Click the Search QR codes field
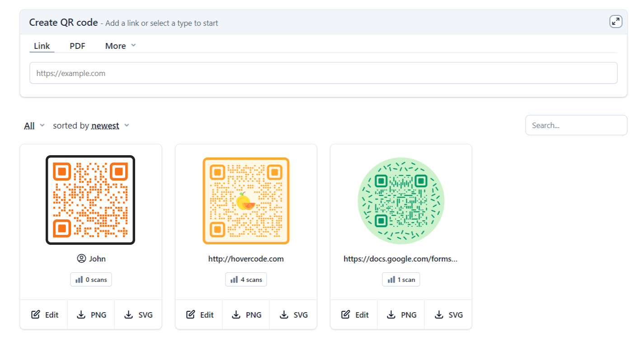The image size is (644, 338). (x=576, y=125)
